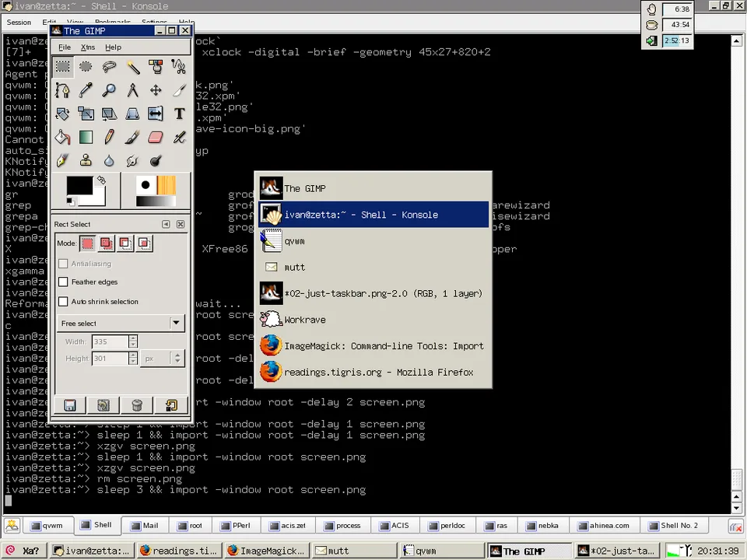Screen dimensions: 747x560
Task: Set selection mode to Subtract
Action: coord(124,243)
